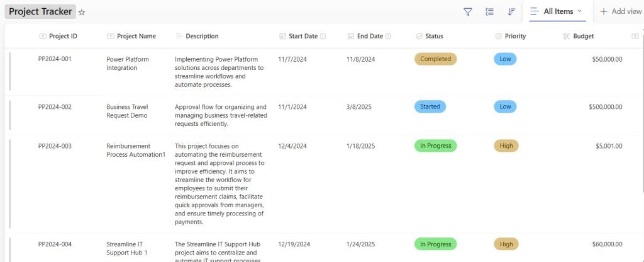Image resolution: width=644 pixels, height=262 pixels.
Task: Click the Start Date info icon
Action: coord(323,36)
